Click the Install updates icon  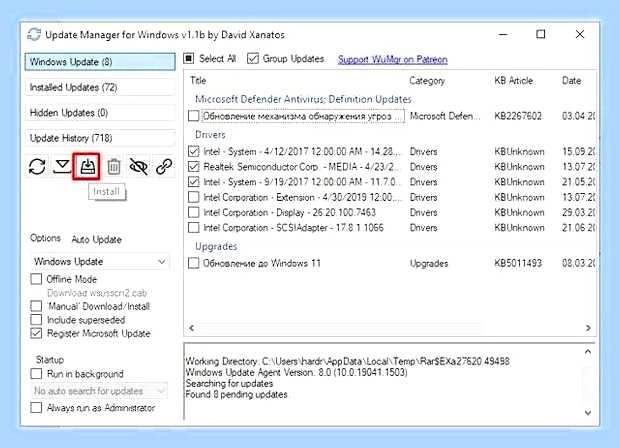[x=87, y=166]
